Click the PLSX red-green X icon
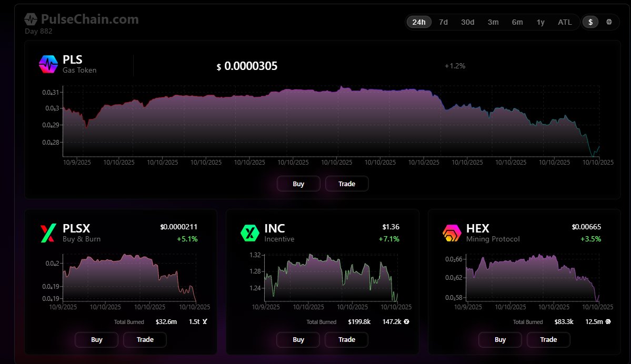 click(x=48, y=232)
